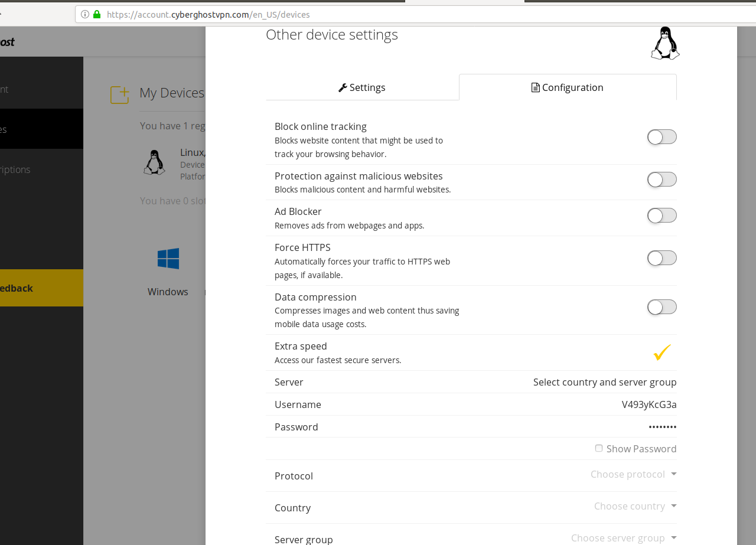Click the Windows platform label
Screen dimensions: 756x545
click(168, 292)
